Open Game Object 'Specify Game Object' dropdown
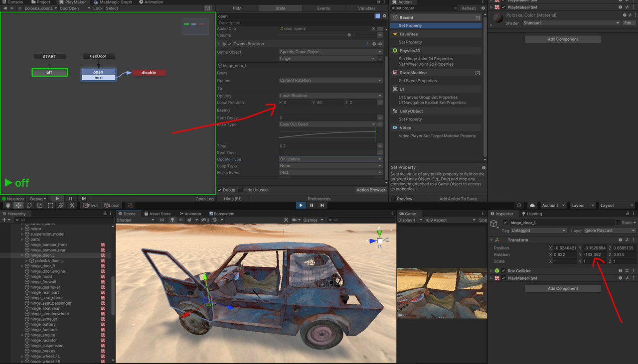This screenshot has height=364, width=638. (330, 52)
